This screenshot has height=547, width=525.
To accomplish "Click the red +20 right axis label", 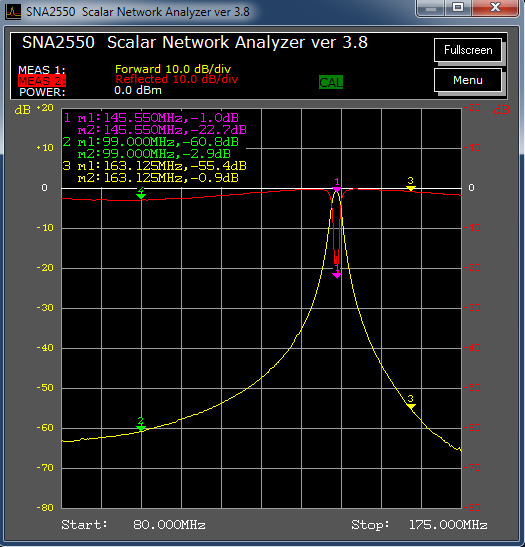I will point(472,108).
